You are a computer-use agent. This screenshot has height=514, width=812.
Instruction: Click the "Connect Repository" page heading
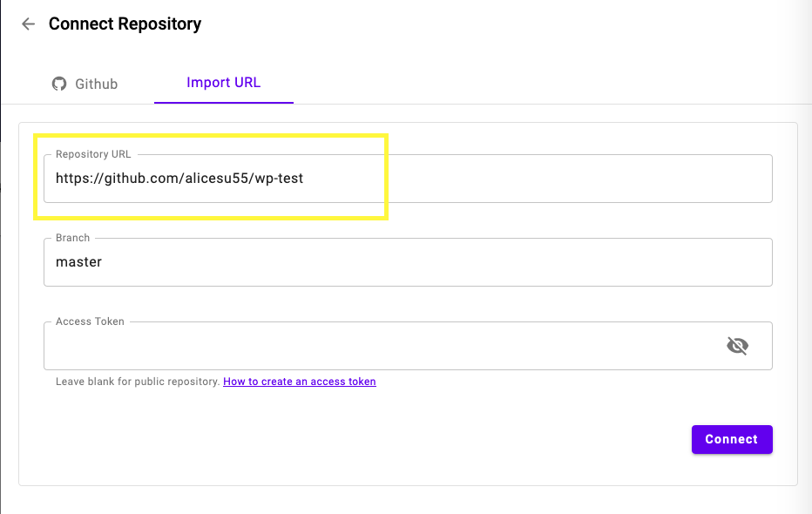click(x=125, y=24)
